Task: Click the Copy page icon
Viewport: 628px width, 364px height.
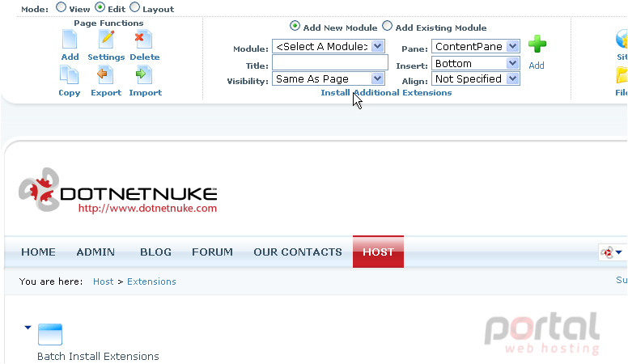Action: pos(70,75)
